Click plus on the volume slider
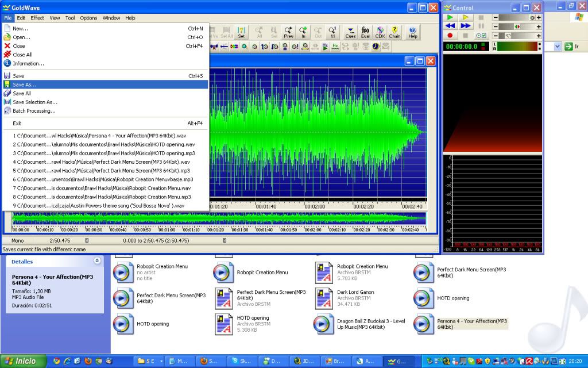 click(x=539, y=18)
